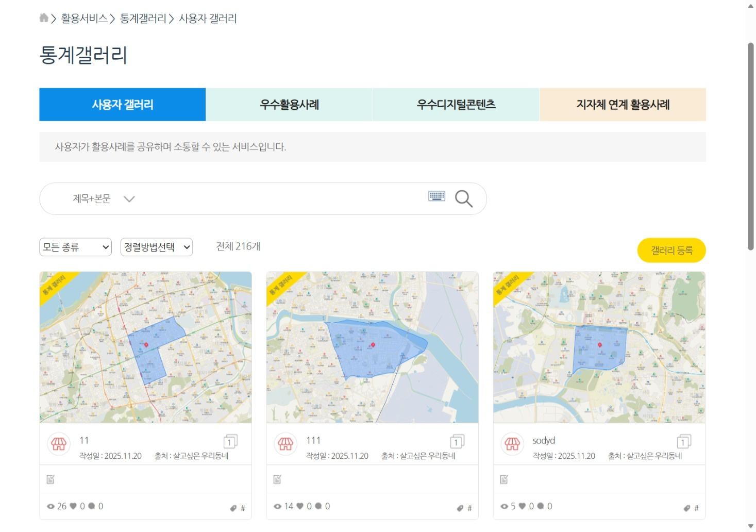Like card 11 with the heart icon

tap(73, 506)
